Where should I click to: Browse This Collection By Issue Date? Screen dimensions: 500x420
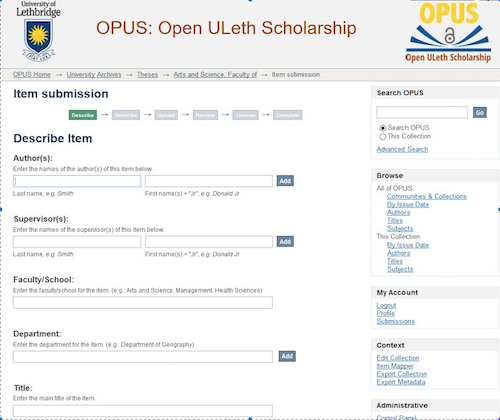click(x=408, y=245)
